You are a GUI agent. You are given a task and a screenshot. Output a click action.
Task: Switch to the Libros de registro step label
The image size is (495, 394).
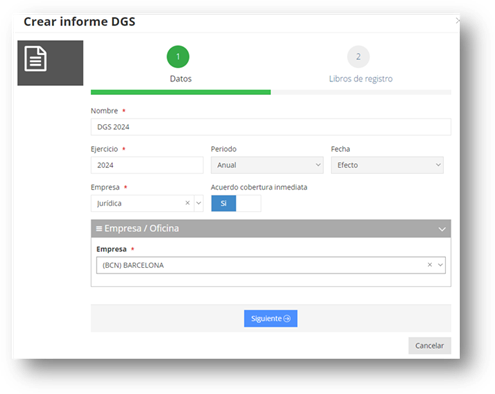point(361,79)
